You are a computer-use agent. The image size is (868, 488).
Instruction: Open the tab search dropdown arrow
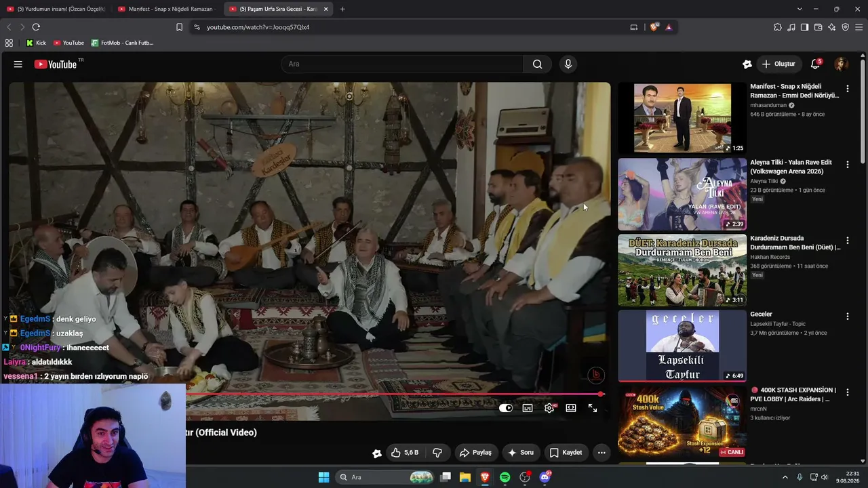(x=800, y=9)
